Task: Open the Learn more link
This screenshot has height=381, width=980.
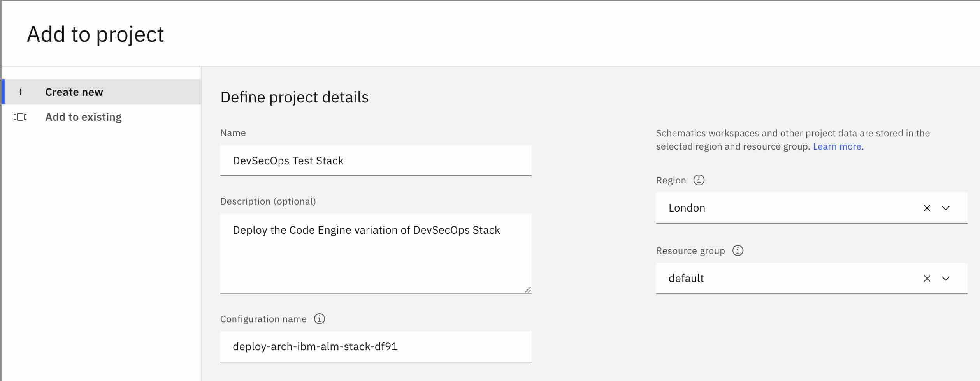Action: tap(838, 146)
